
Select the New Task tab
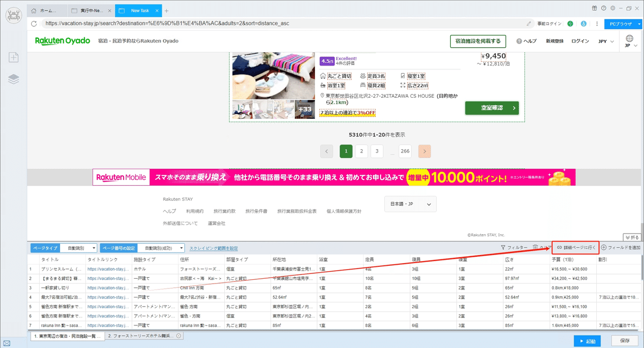click(138, 11)
